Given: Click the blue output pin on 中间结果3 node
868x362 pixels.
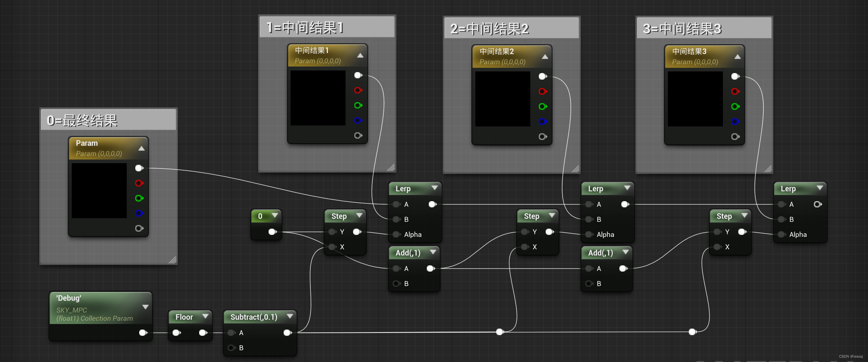Looking at the screenshot, I should 735,122.
